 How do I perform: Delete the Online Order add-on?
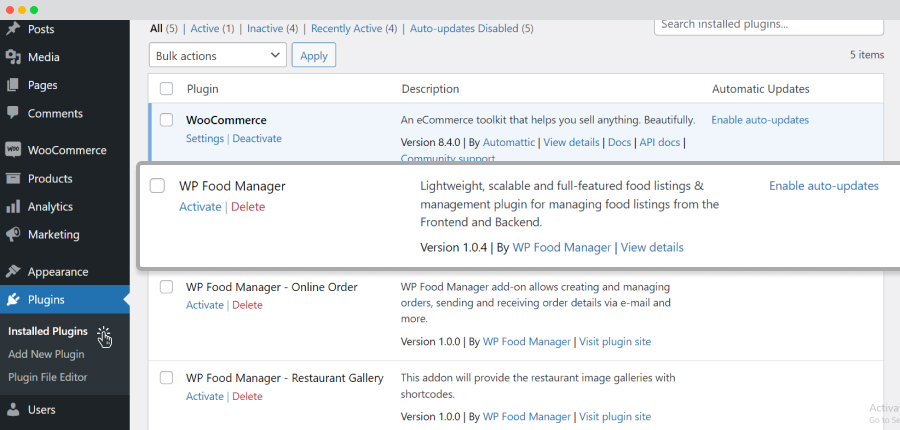[247, 305]
